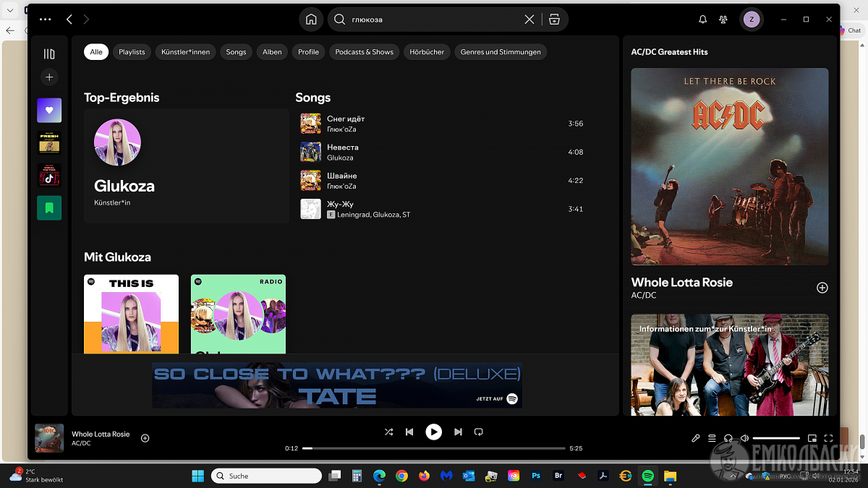Expand the create playlist plus menu

pos(49,77)
